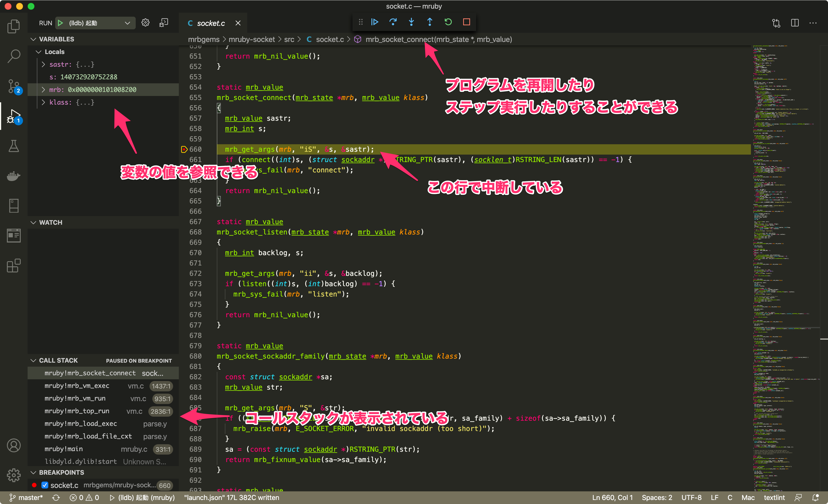Screen dimensions: 828x504
Task: Select the socket.c editor tab
Action: (x=211, y=23)
